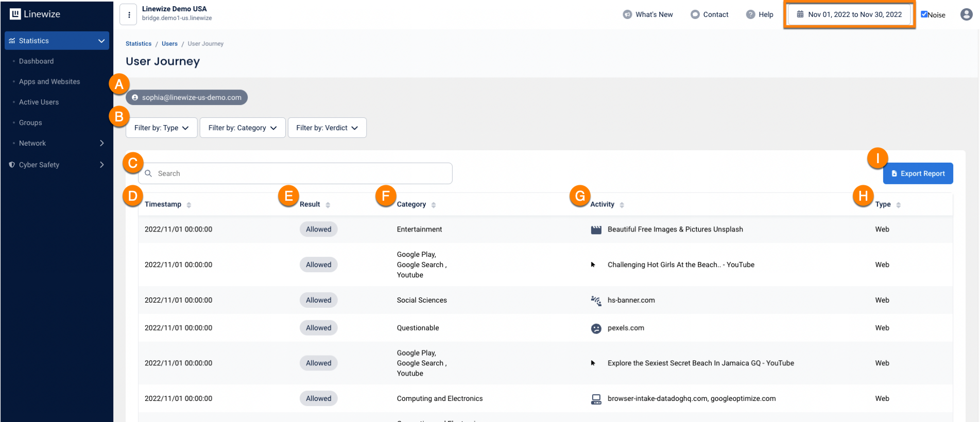Click the Contact chat icon
Viewport: 980px width, 422px height.
point(695,14)
